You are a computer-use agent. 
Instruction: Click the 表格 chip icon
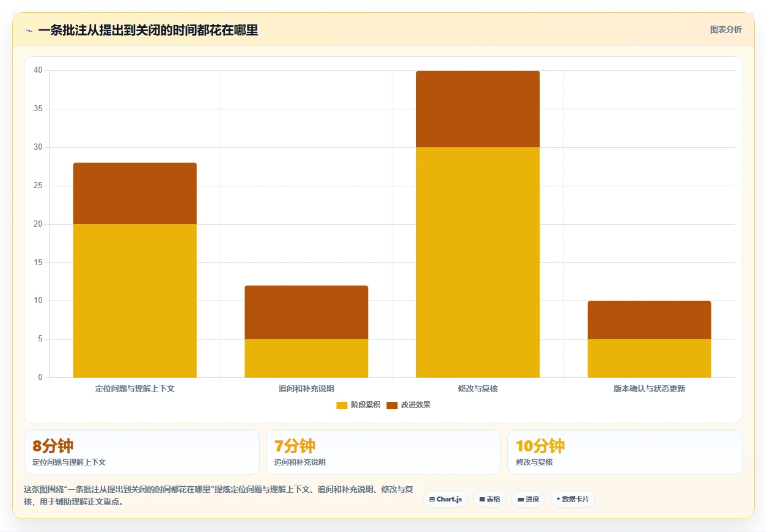click(482, 500)
